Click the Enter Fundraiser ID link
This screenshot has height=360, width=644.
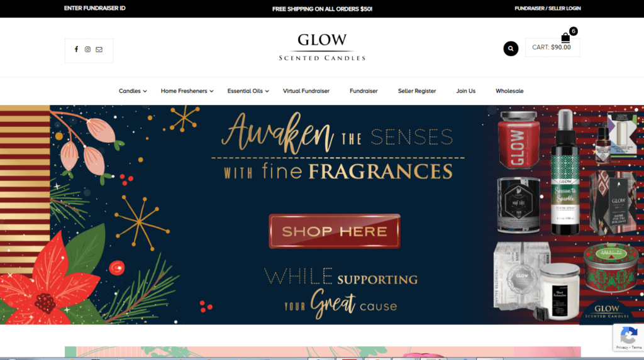click(x=95, y=8)
